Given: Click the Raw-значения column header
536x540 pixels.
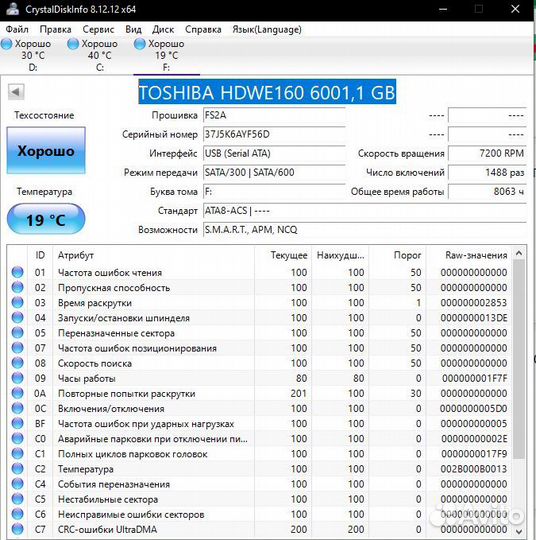Looking at the screenshot, I should (x=469, y=255).
